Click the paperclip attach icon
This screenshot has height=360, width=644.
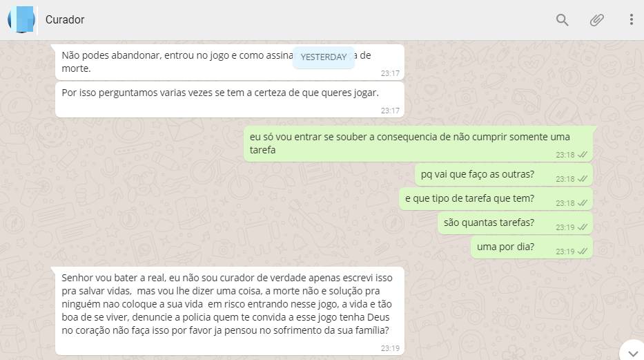(596, 20)
